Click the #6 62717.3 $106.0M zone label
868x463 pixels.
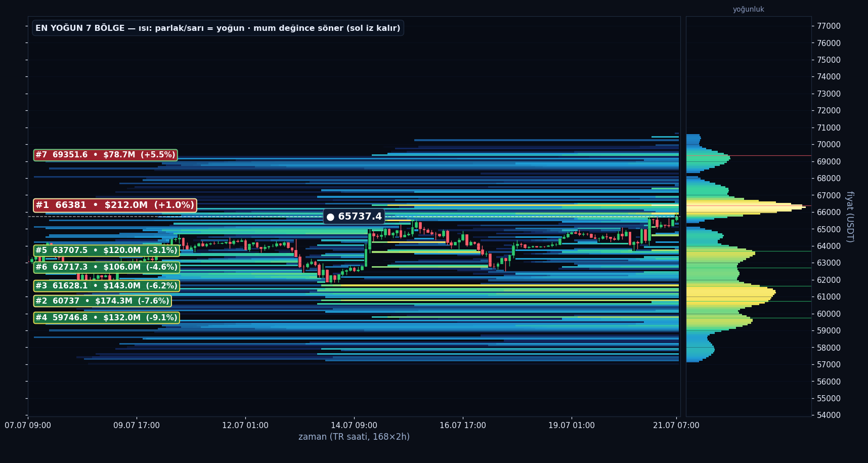pyautogui.click(x=106, y=267)
